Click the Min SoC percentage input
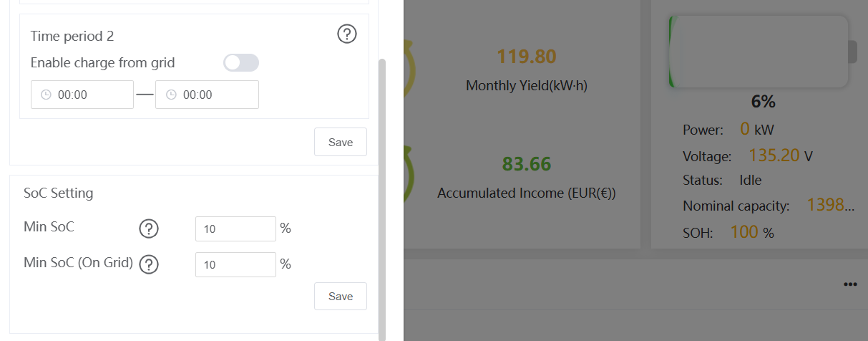The width and height of the screenshot is (868, 341). click(x=235, y=229)
